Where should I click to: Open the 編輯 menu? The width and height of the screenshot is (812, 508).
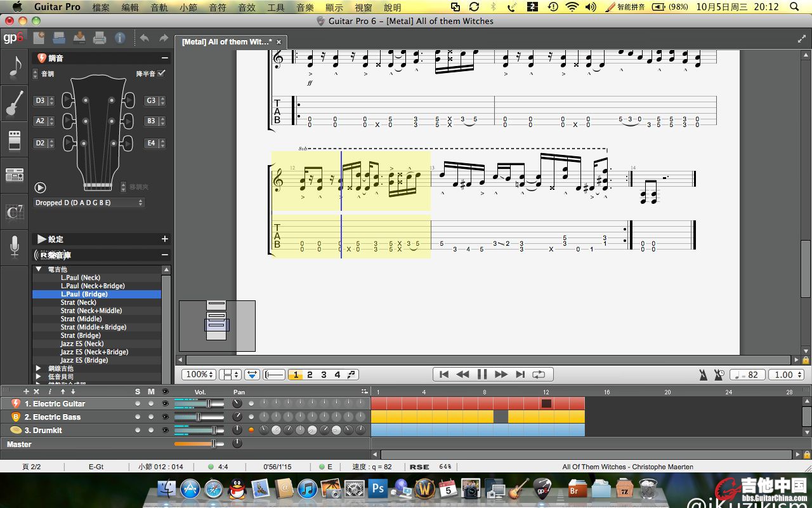point(130,7)
